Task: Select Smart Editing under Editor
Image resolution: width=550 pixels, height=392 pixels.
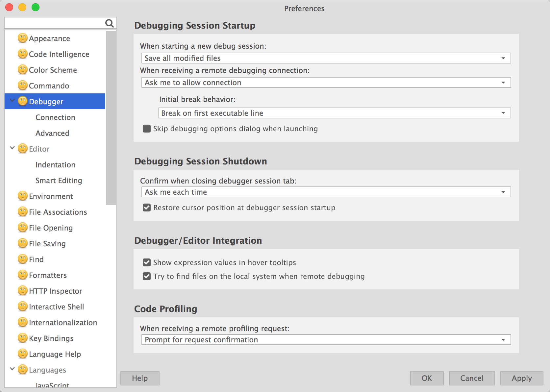Action: pyautogui.click(x=59, y=181)
